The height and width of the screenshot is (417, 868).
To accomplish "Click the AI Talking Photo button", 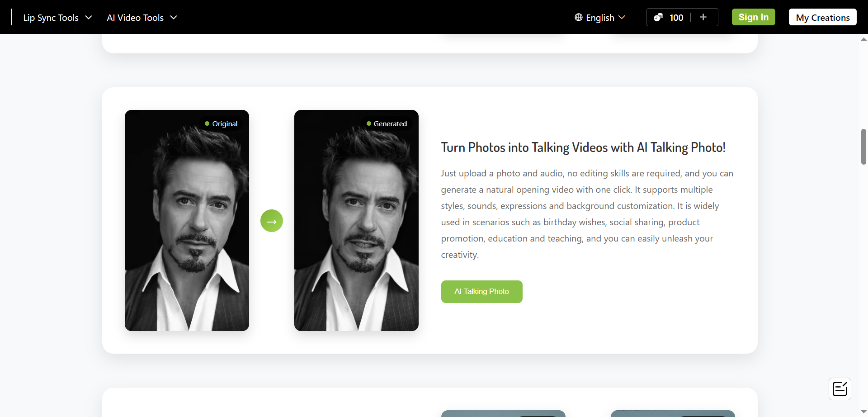I will 481,292.
